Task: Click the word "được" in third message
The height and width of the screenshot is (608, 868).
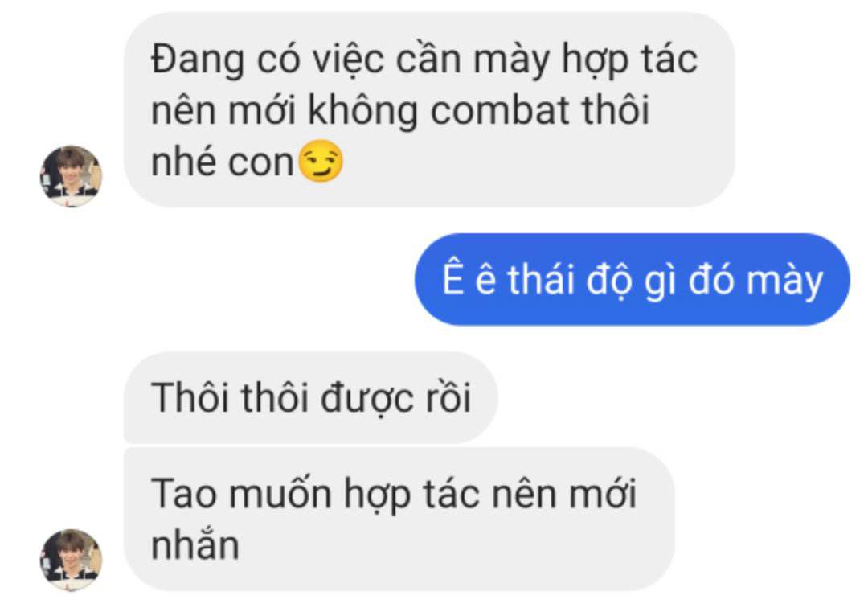Action: pos(366,399)
